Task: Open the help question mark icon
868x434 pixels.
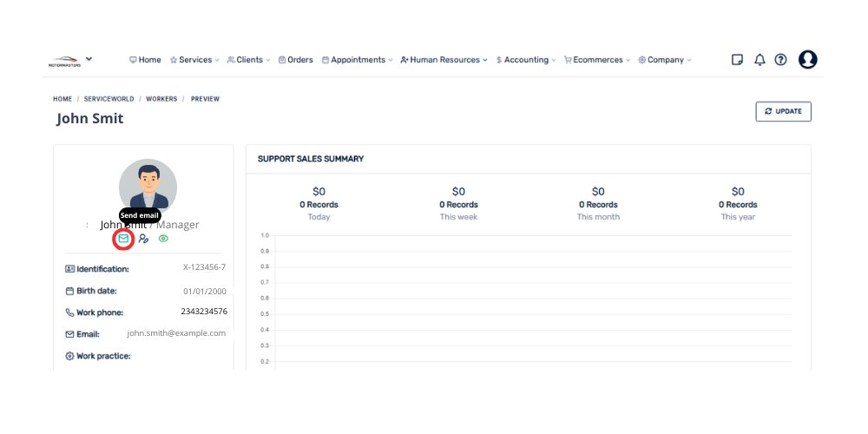Action: click(780, 60)
